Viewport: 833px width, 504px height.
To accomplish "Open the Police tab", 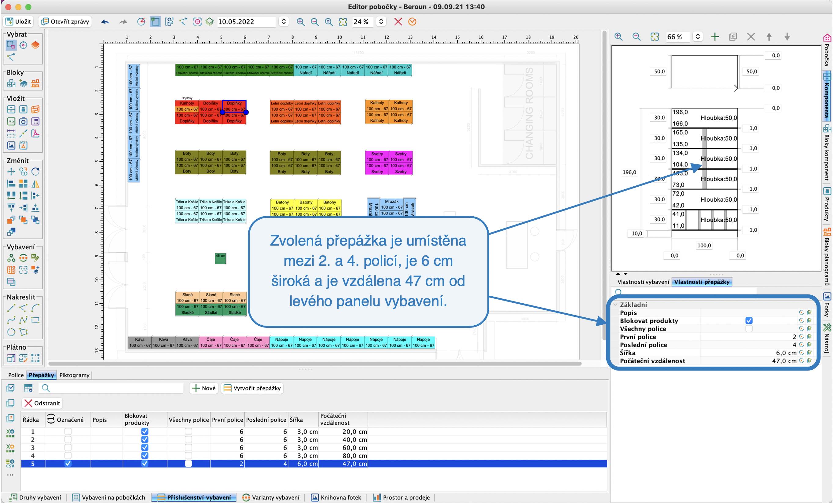I will click(16, 375).
